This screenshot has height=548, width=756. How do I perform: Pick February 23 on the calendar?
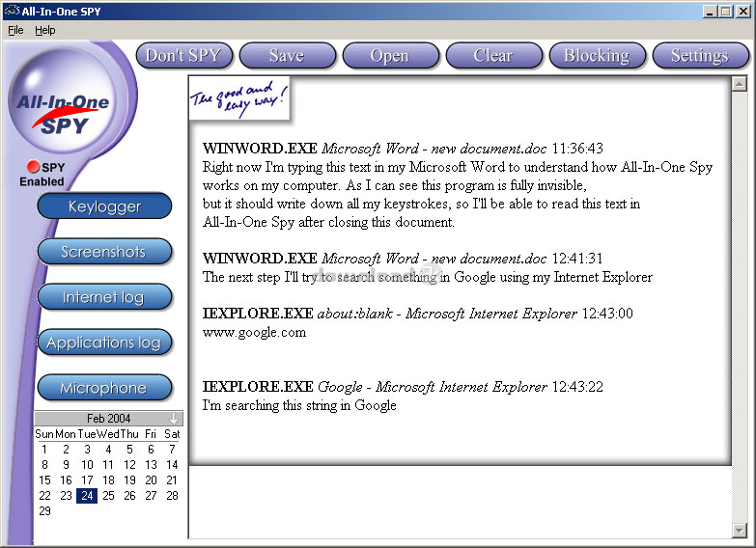[66, 496]
